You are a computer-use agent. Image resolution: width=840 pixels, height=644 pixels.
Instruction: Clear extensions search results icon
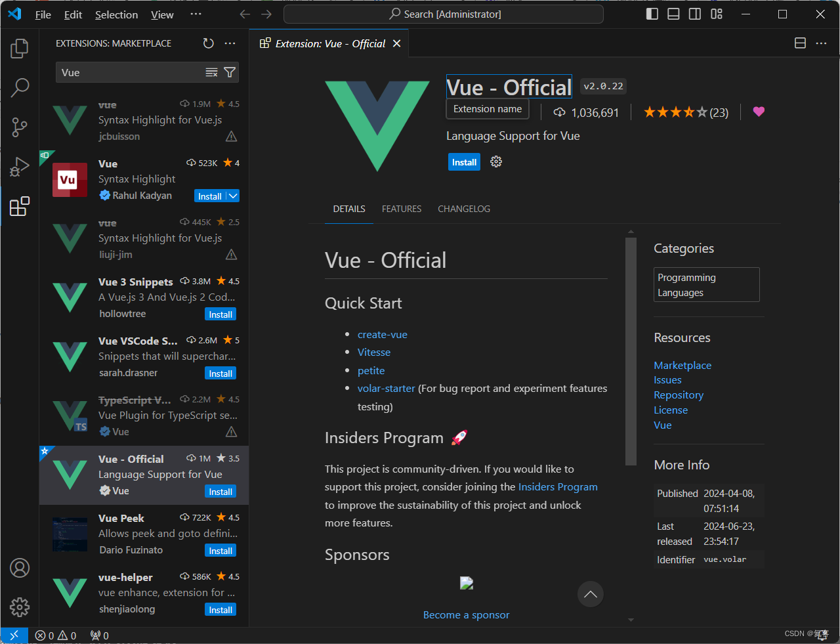coord(211,72)
